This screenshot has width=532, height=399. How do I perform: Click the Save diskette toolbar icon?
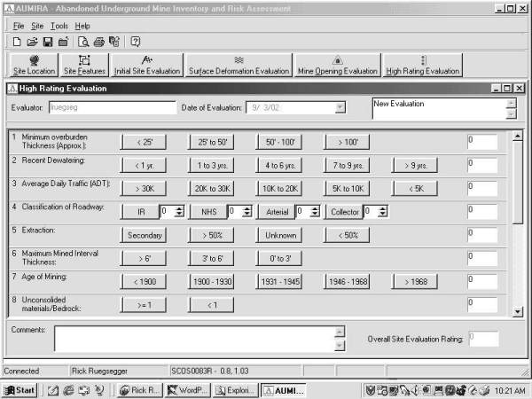pos(48,42)
